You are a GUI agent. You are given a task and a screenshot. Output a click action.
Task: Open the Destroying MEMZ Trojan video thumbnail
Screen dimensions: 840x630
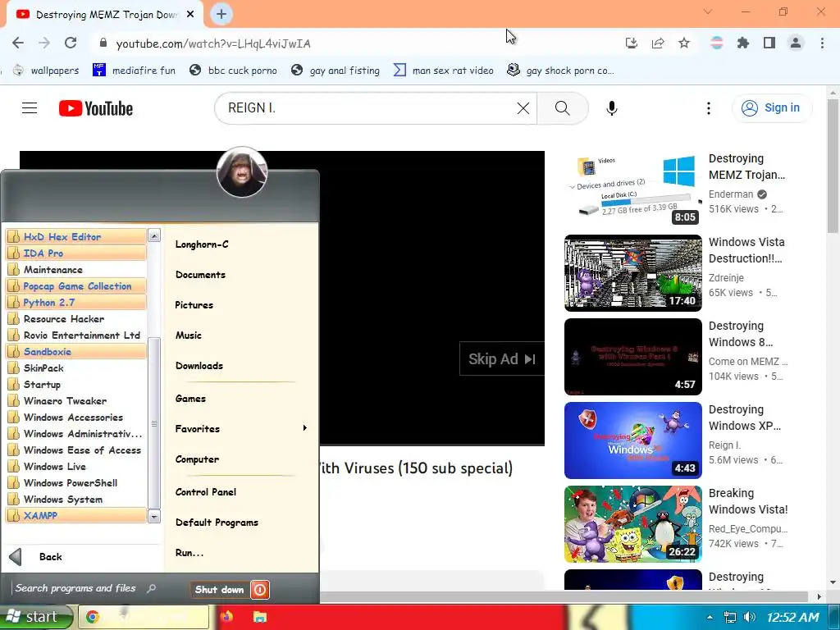[x=633, y=189]
